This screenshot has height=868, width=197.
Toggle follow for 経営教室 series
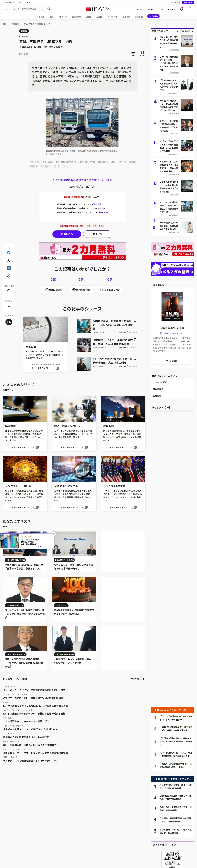(36, 447)
